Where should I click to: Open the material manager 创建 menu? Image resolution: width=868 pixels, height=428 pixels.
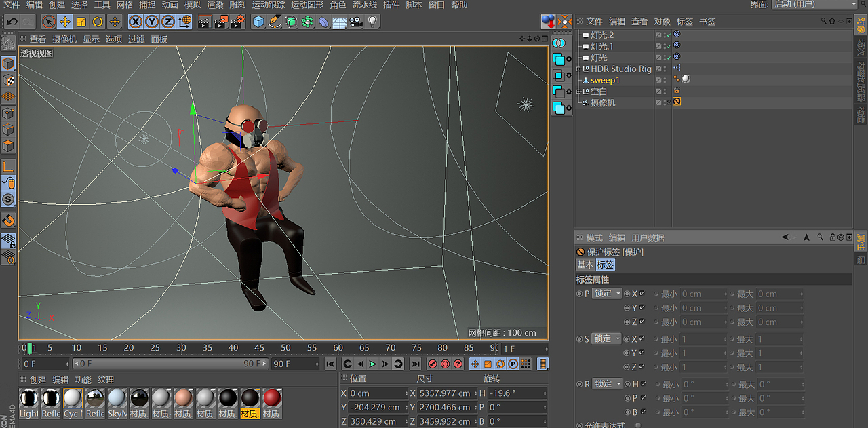pos(38,380)
